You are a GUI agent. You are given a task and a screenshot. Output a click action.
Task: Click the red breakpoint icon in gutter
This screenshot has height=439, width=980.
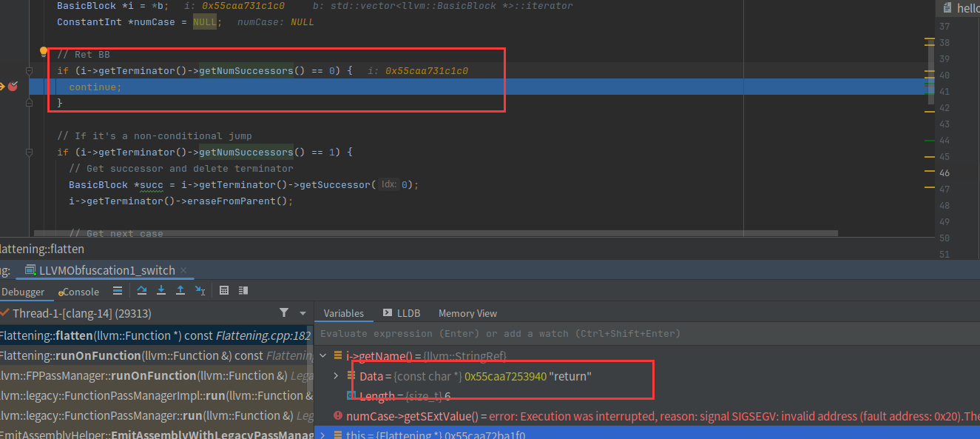tap(13, 87)
